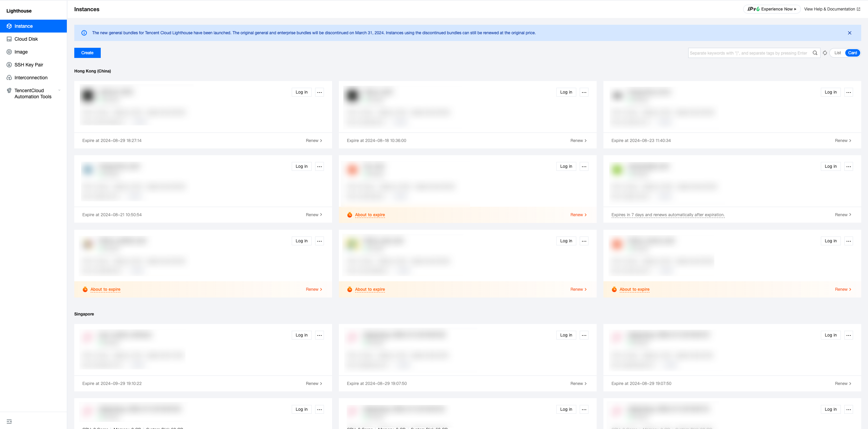Click the banner info icon
This screenshot has height=429, width=868.
pyautogui.click(x=84, y=33)
